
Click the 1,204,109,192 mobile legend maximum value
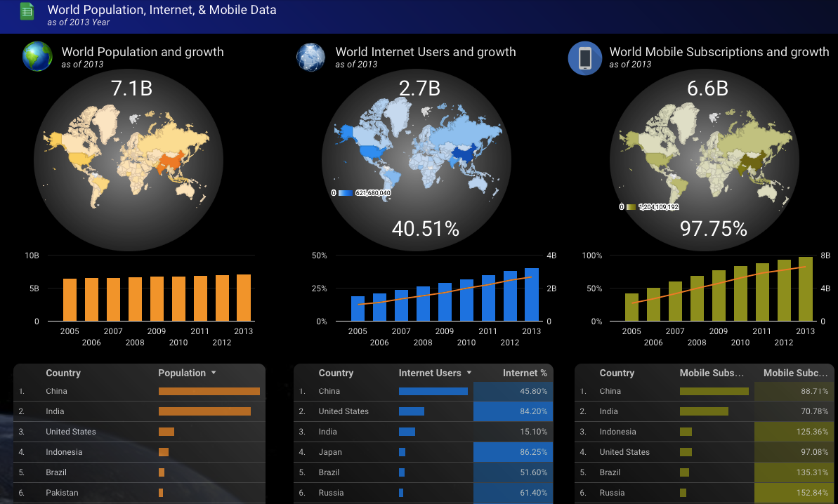pos(658,207)
